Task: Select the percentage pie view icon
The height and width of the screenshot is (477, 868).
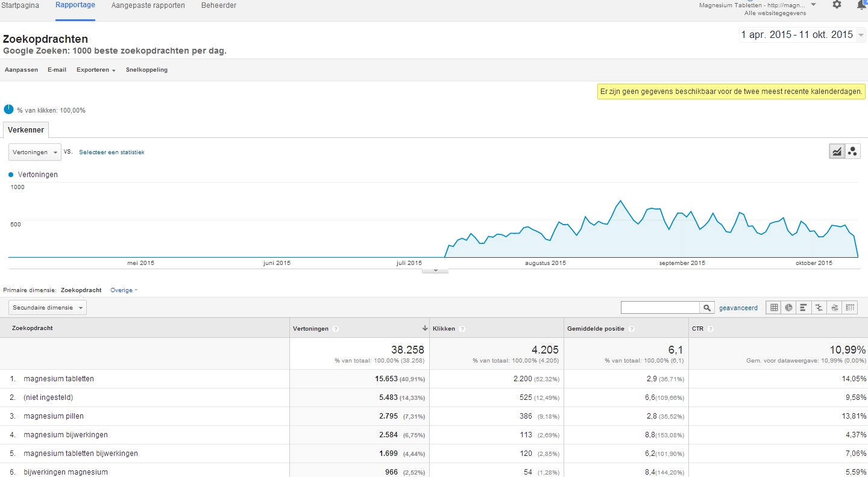Action: (x=789, y=308)
